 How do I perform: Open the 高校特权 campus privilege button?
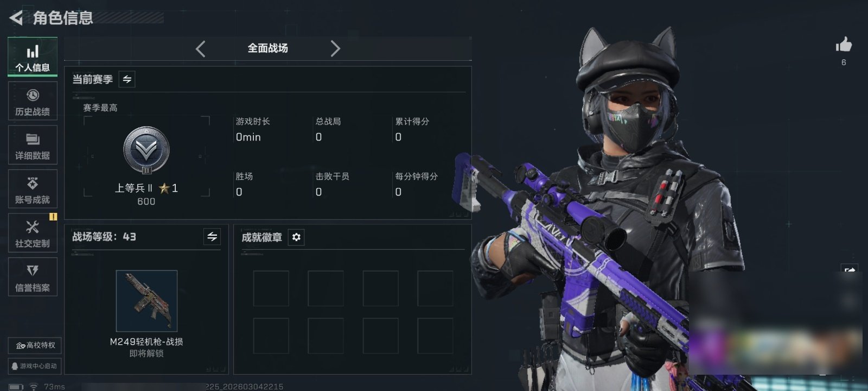point(35,345)
